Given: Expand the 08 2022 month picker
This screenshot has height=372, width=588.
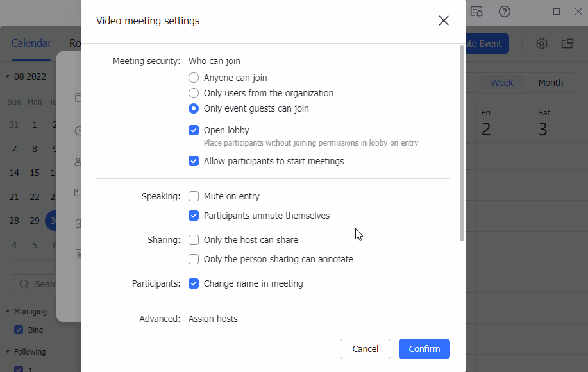Looking at the screenshot, I should pos(27,76).
